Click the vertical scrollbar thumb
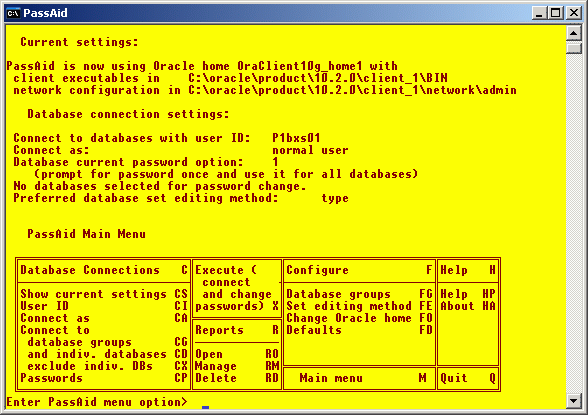588x415 pixels. pos(573,48)
